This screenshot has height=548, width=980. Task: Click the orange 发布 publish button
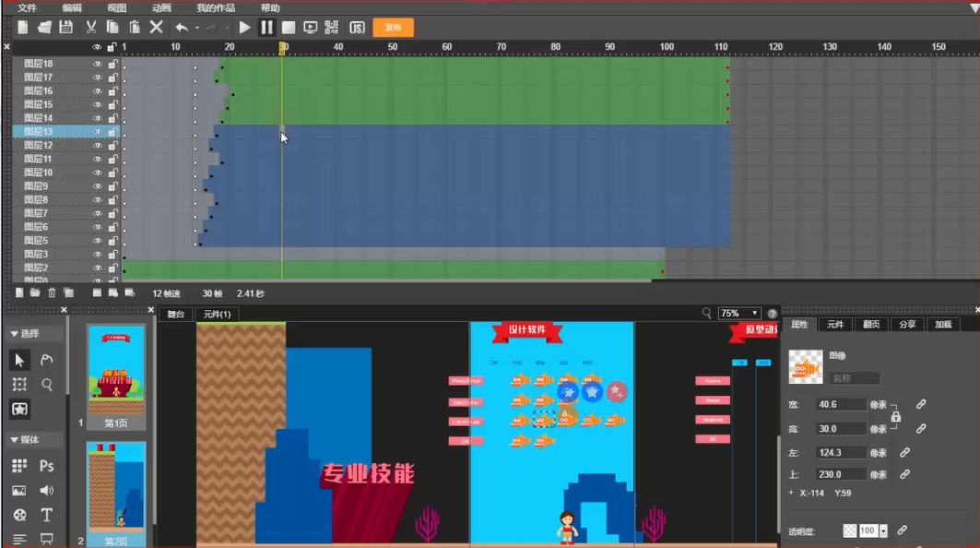tap(393, 28)
